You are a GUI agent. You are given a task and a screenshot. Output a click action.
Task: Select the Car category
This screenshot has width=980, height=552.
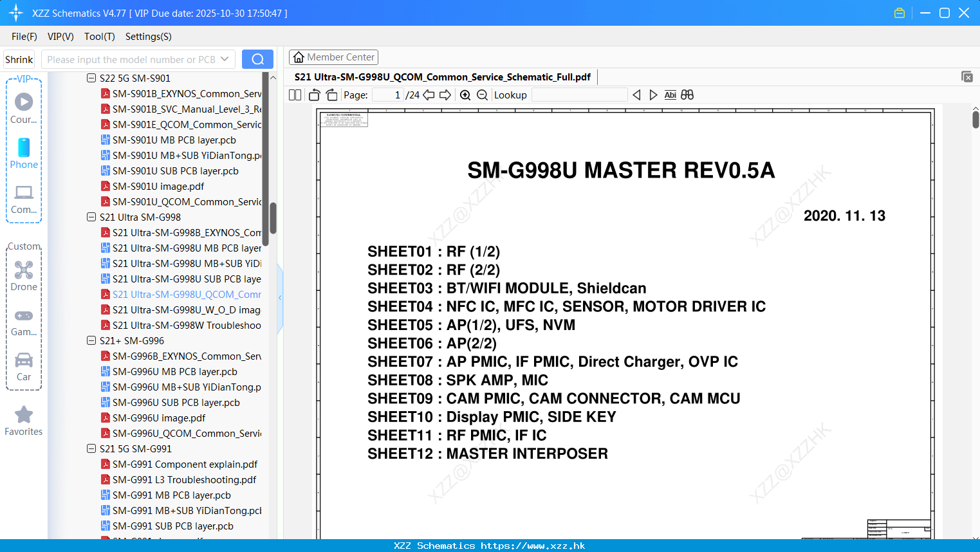pyautogui.click(x=24, y=367)
